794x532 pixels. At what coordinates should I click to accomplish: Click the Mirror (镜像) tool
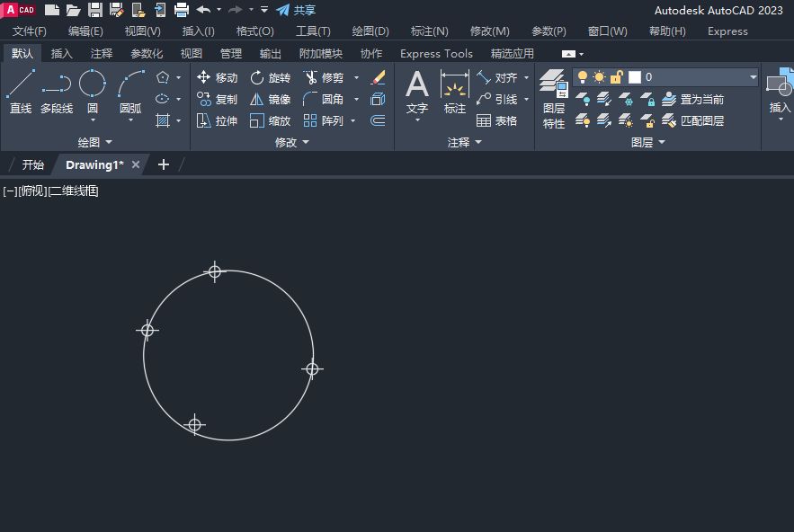click(x=271, y=99)
